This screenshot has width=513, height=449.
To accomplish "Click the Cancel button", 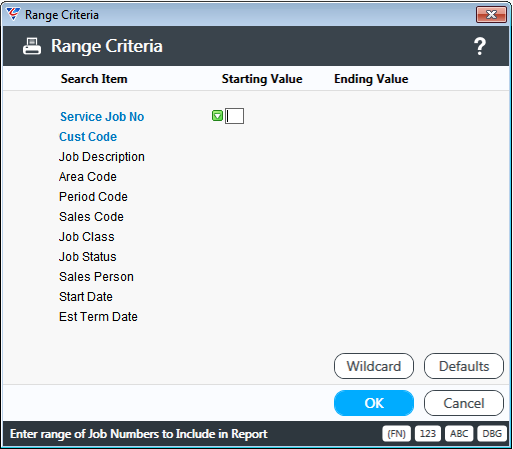I will pos(464,403).
